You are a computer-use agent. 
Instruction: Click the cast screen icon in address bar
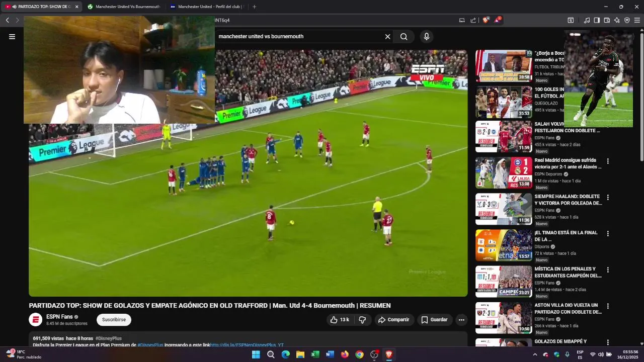click(x=462, y=20)
